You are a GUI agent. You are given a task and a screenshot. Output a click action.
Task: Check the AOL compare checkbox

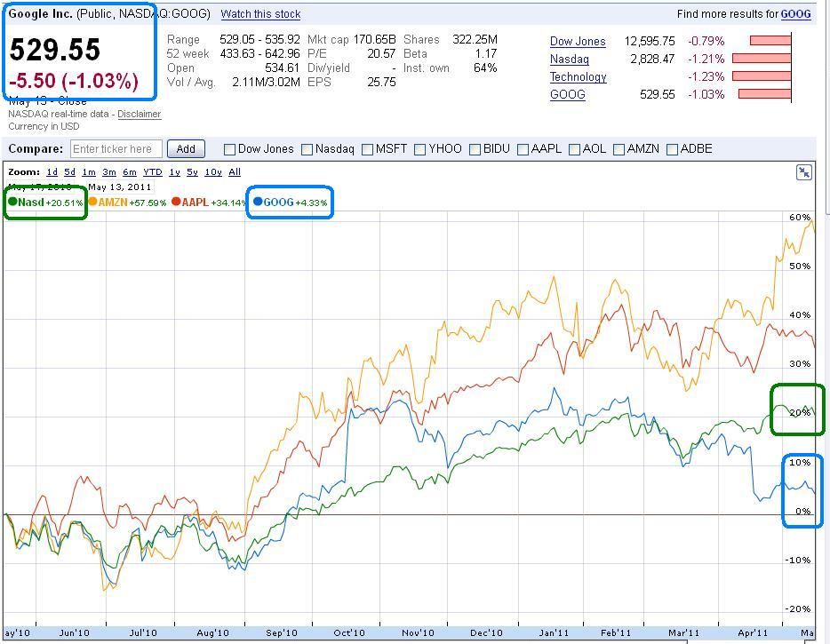coord(574,150)
